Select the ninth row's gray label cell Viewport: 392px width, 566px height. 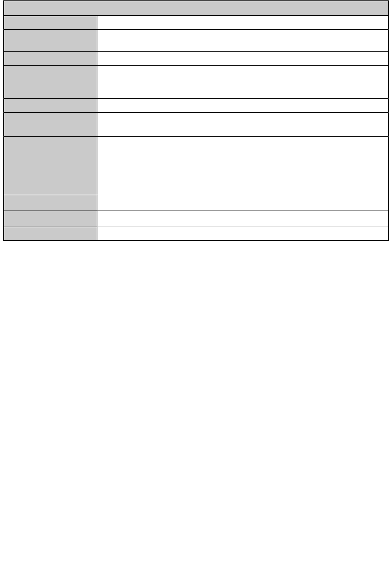pyautogui.click(x=50, y=218)
